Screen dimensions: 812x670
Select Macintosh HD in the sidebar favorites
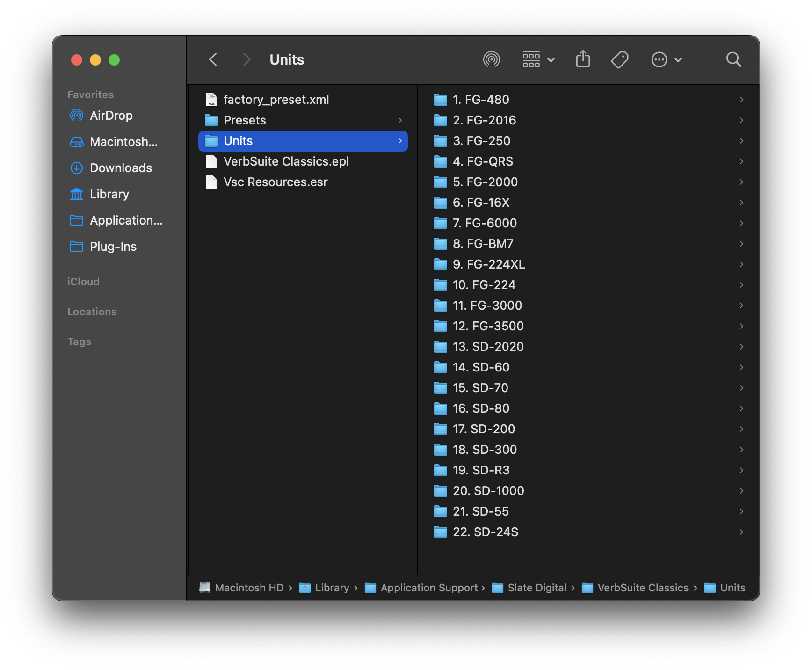tap(114, 142)
